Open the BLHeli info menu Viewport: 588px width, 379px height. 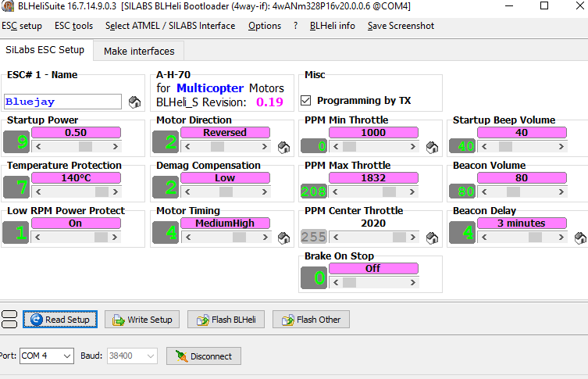pos(333,26)
